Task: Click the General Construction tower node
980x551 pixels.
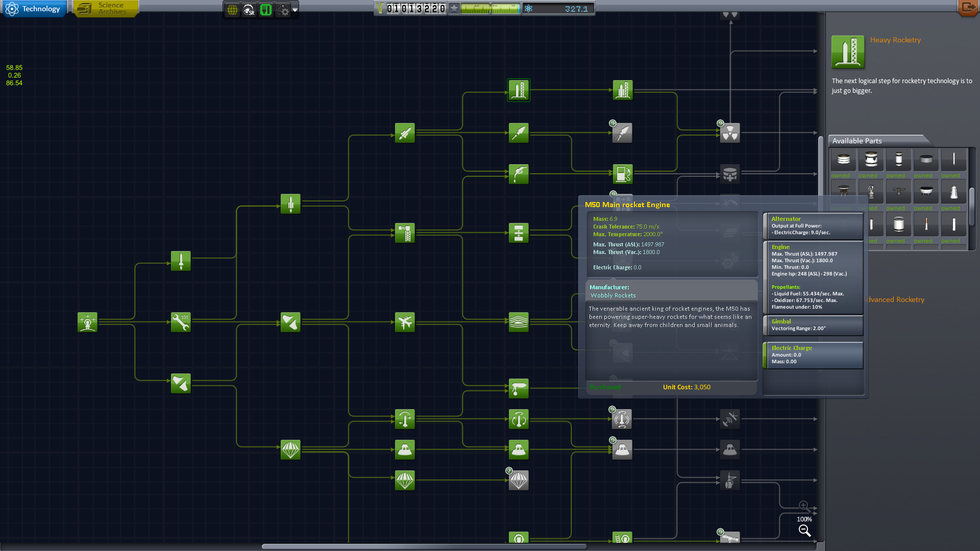Action: click(405, 233)
